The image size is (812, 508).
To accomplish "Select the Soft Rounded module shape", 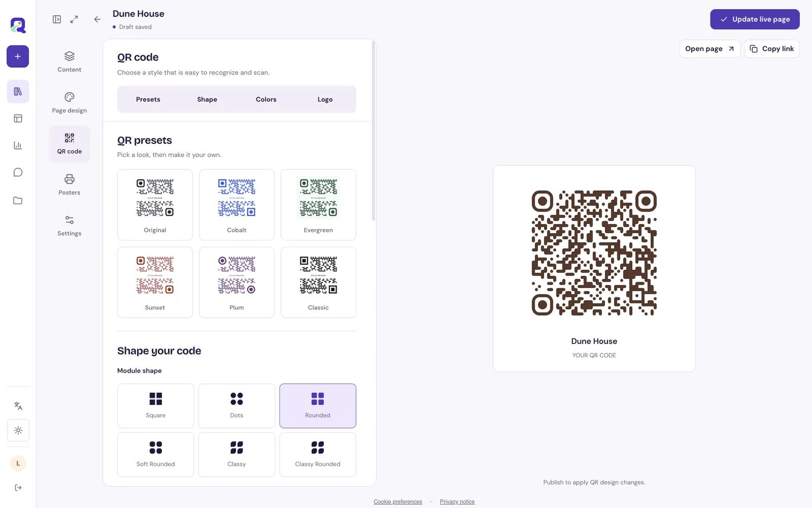I will click(156, 455).
